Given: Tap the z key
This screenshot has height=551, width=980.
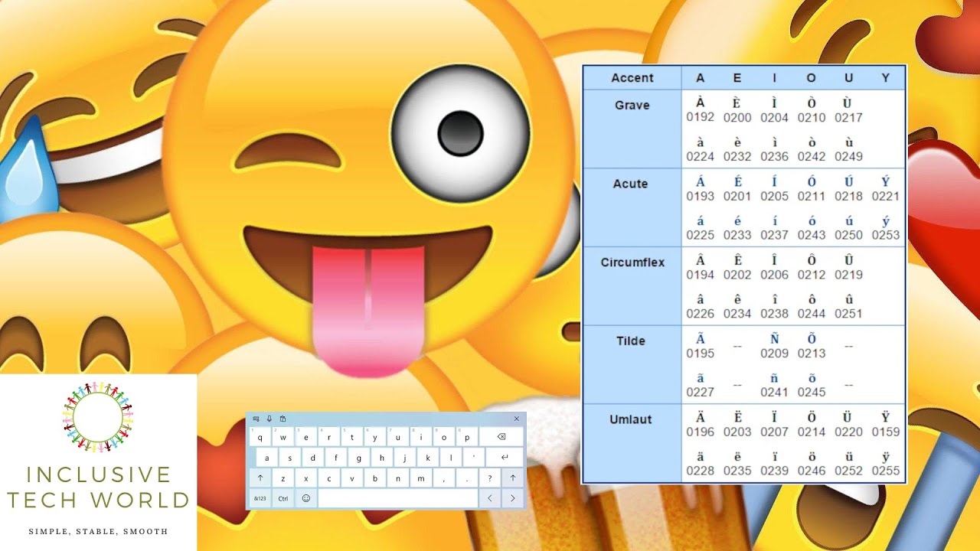Looking at the screenshot, I should [283, 478].
